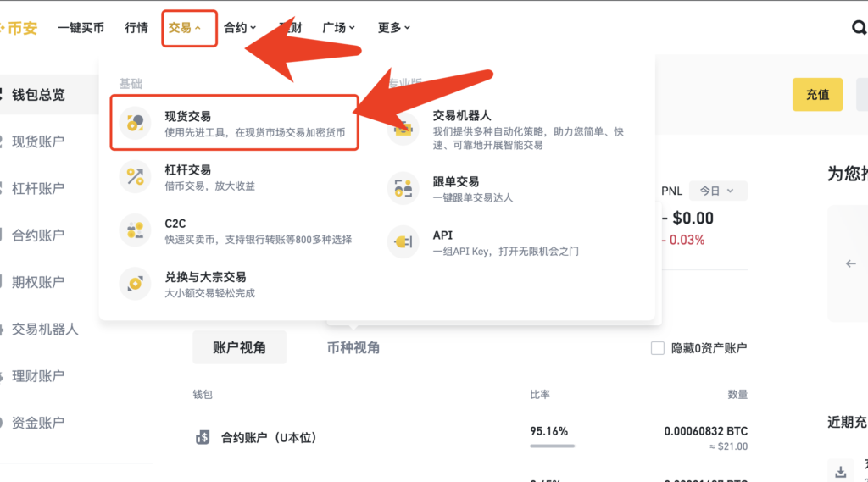Screen dimensions: 868x482
Task: Expand the 合约 (Futures) dropdown
Action: [240, 28]
